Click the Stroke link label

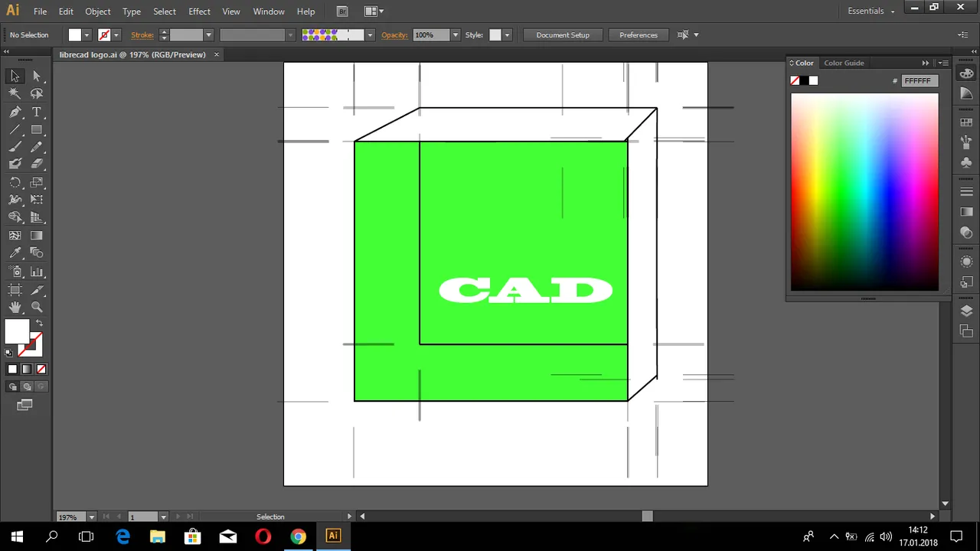pos(142,35)
